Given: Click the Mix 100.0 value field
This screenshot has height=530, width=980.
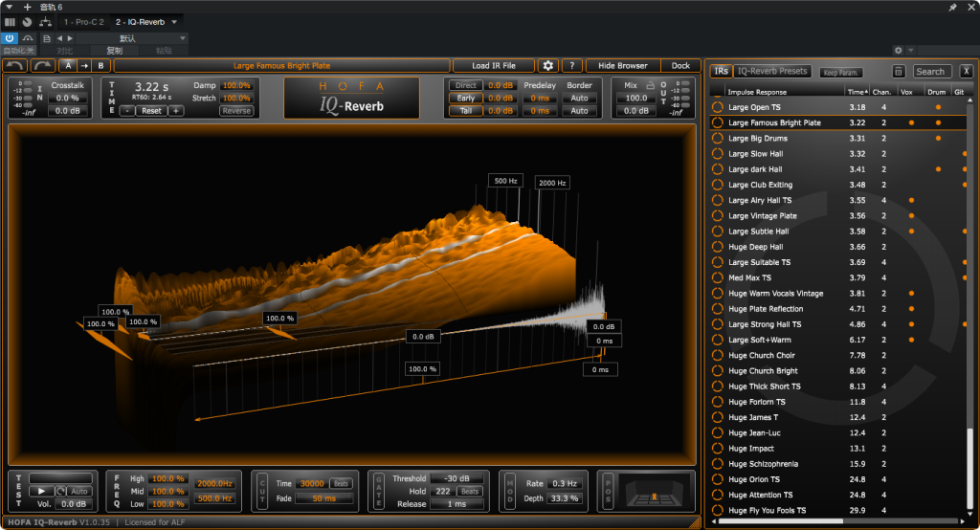Looking at the screenshot, I should (x=636, y=99).
